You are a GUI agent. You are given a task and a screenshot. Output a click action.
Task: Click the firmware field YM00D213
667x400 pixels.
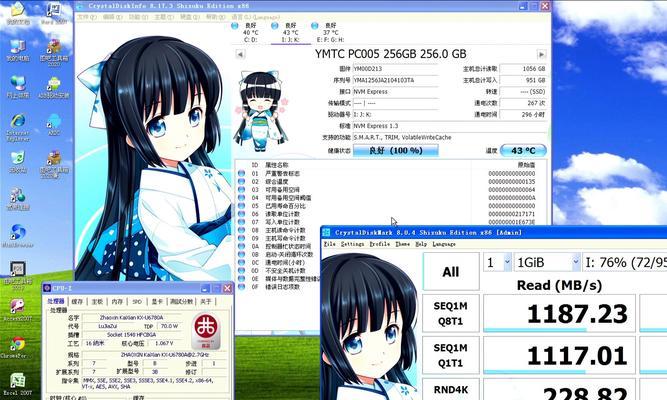coord(395,69)
